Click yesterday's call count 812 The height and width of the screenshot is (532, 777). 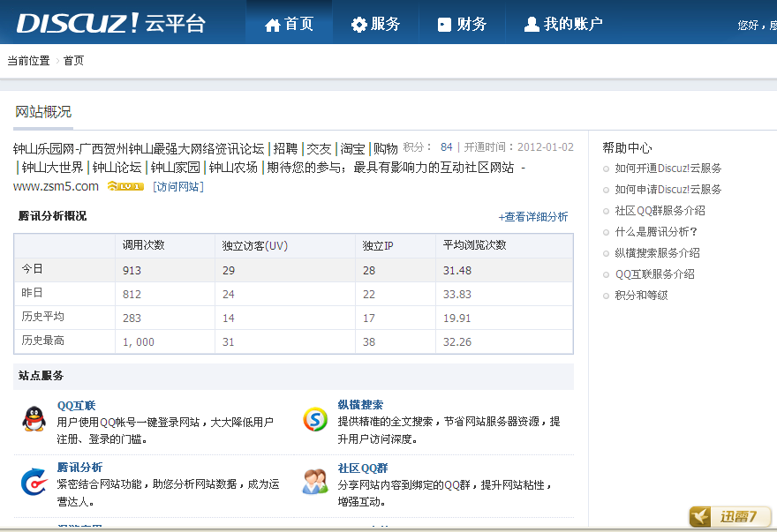[132, 295]
